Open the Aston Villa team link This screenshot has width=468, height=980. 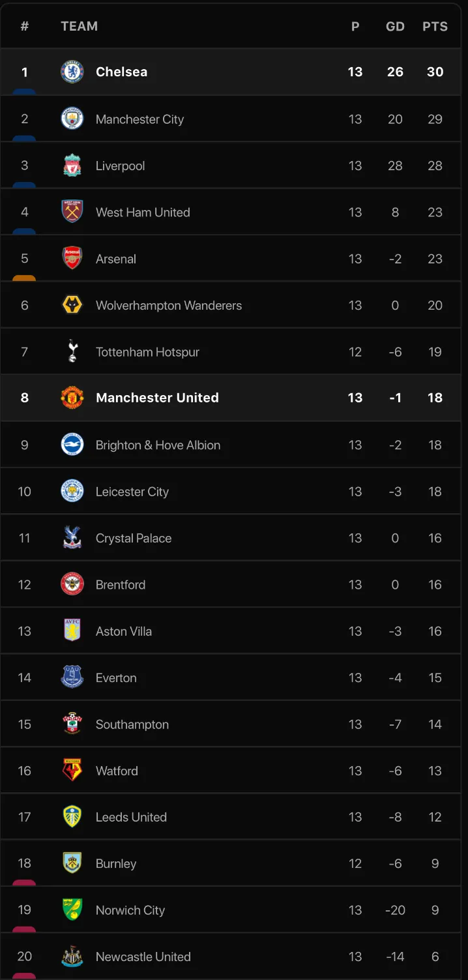click(124, 631)
